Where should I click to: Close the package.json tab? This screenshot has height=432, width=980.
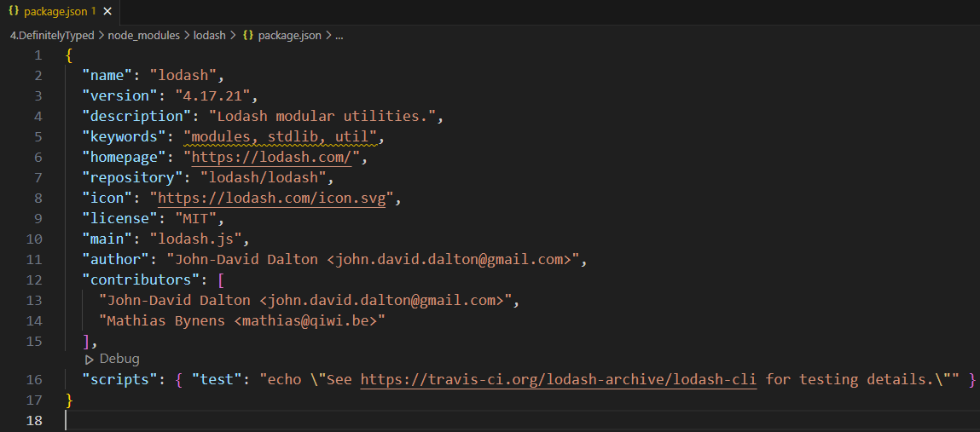click(107, 12)
